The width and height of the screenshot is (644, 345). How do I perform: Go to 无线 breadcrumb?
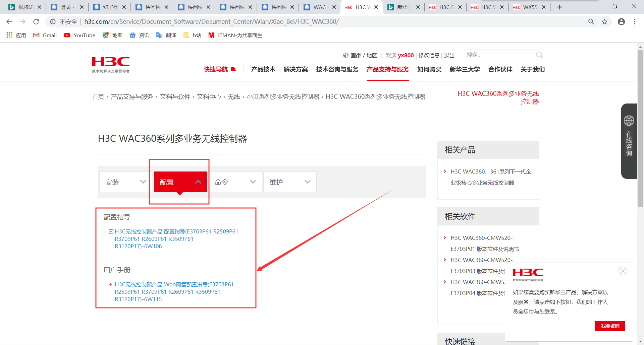pyautogui.click(x=234, y=97)
